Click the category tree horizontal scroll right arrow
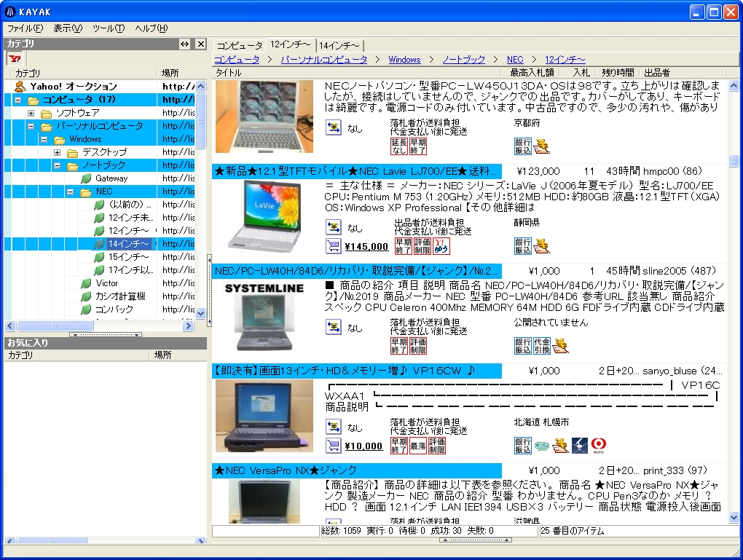Image resolution: width=743 pixels, height=560 pixels. (x=189, y=326)
